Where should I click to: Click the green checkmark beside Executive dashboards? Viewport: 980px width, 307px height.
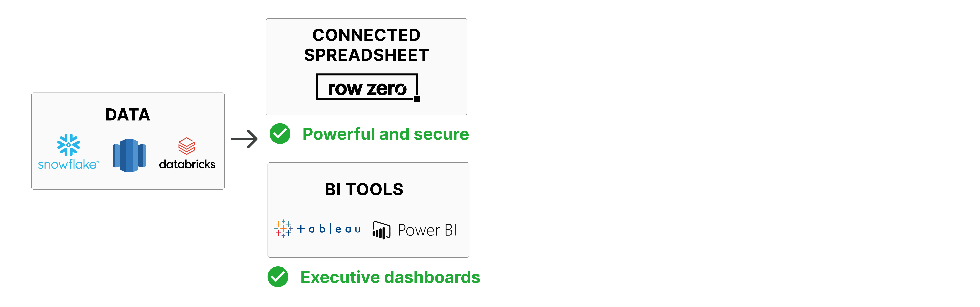point(278,277)
